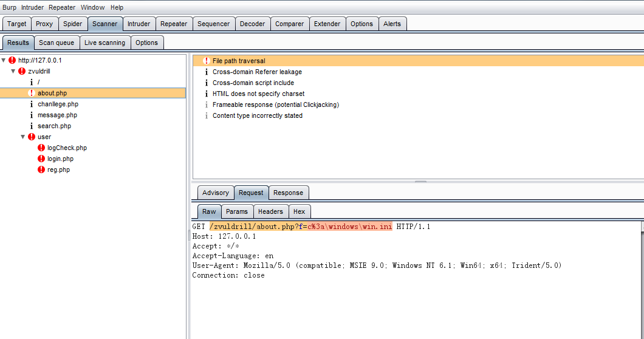Open the Intruder menu in menu bar
The image size is (644, 339).
tap(32, 7)
